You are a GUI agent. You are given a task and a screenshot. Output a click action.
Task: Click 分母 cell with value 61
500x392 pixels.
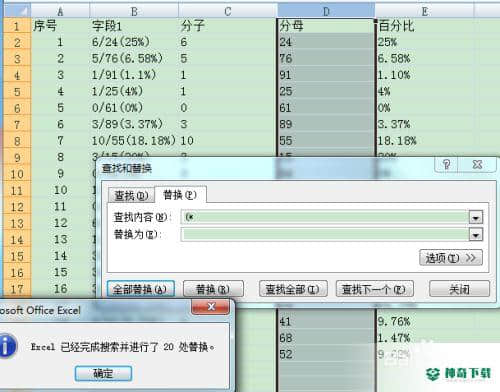(x=326, y=108)
